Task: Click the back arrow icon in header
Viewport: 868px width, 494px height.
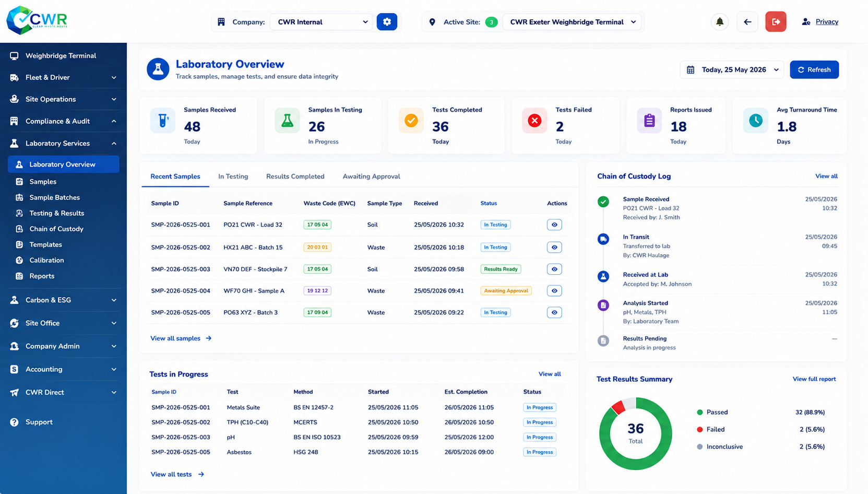Action: click(747, 22)
